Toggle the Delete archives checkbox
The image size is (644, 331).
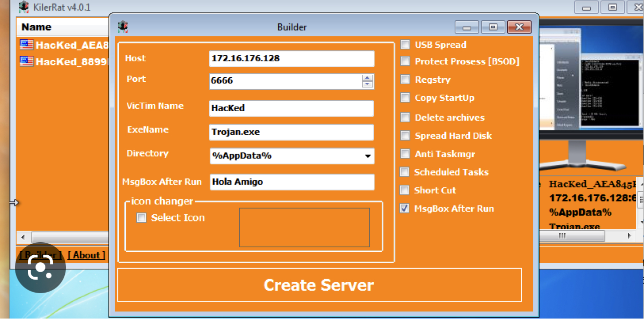tap(405, 117)
